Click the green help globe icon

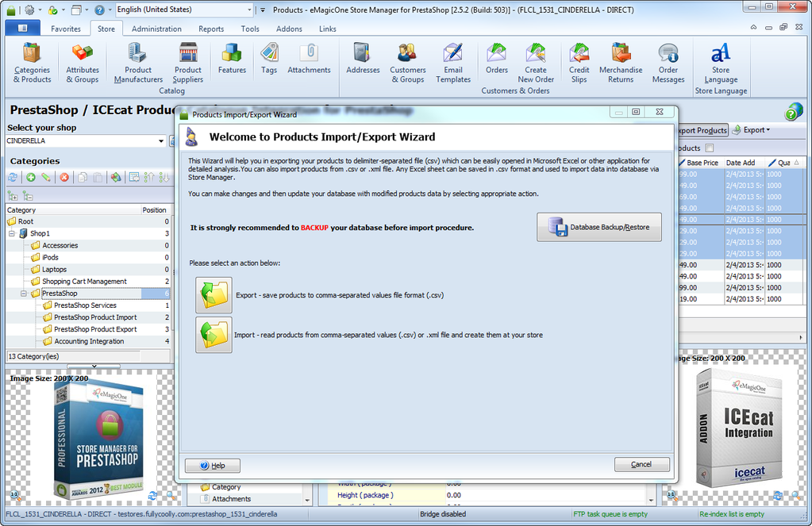(x=794, y=111)
